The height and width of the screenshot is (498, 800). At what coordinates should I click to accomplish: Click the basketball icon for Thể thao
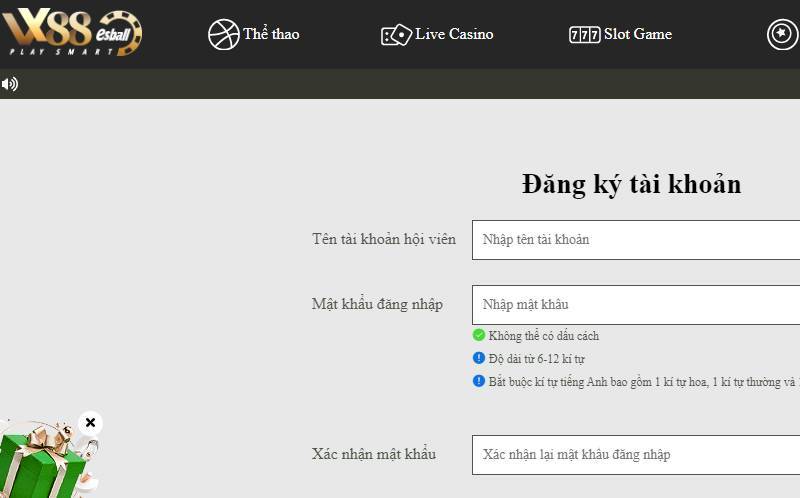(x=223, y=35)
